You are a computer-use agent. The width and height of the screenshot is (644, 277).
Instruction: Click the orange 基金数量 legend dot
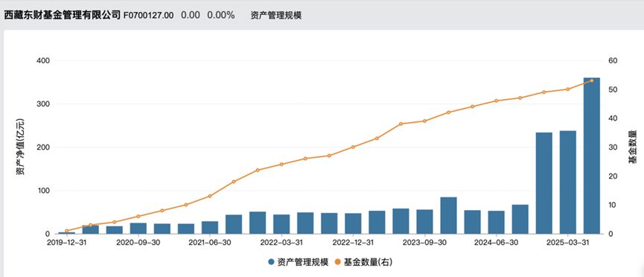point(339,262)
